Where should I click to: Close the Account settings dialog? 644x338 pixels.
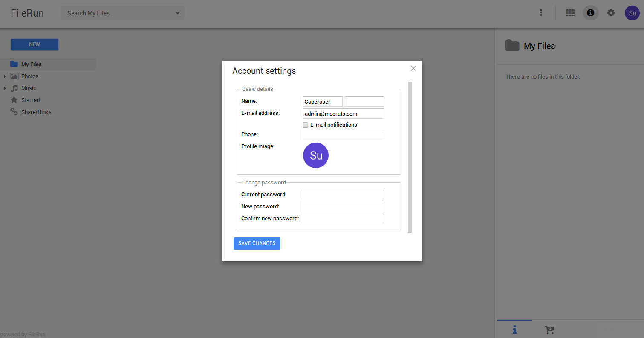pyautogui.click(x=413, y=68)
